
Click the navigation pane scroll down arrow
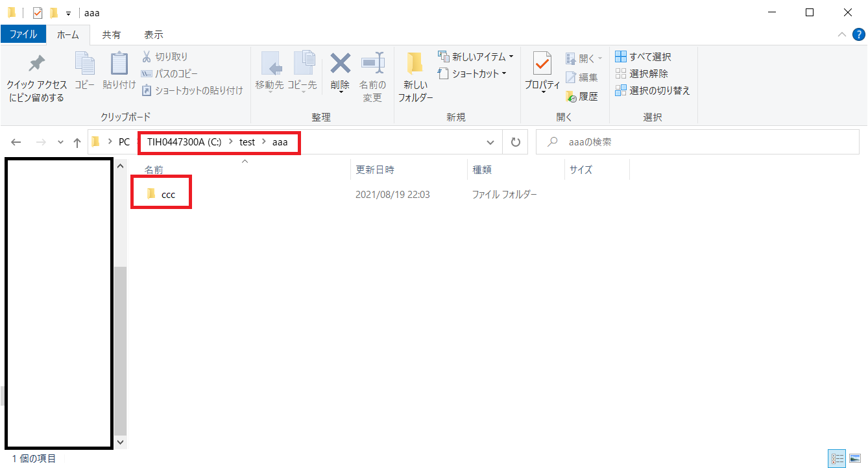(x=121, y=441)
